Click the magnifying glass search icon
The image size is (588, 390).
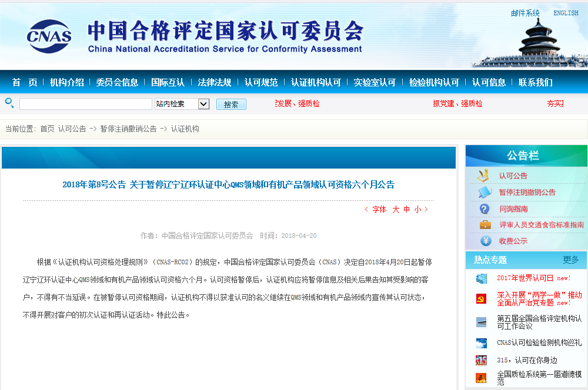click(9, 103)
